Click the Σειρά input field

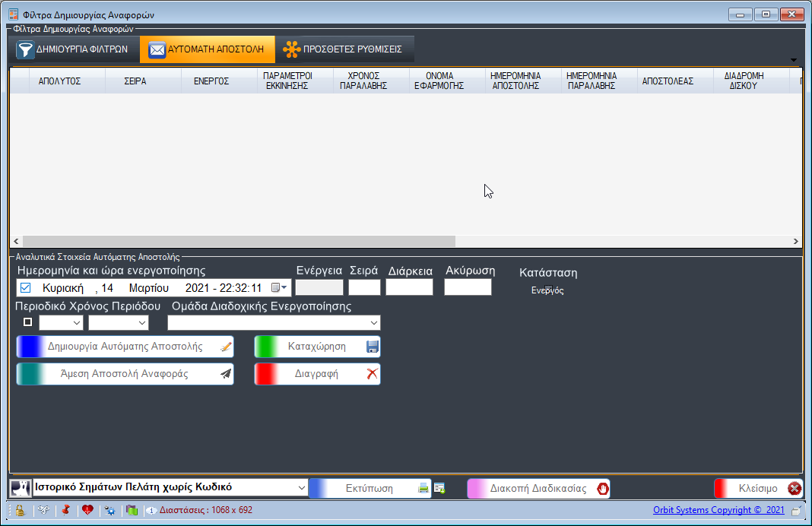(x=364, y=287)
